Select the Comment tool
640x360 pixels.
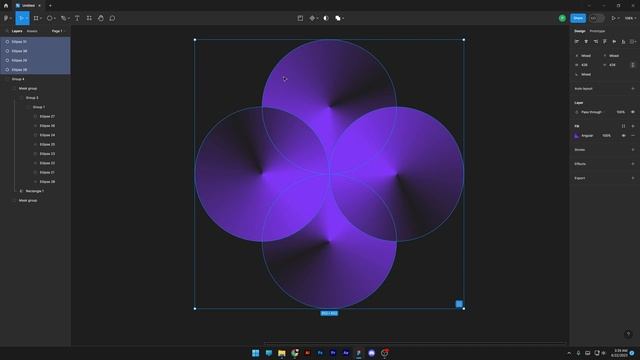[x=112, y=18]
